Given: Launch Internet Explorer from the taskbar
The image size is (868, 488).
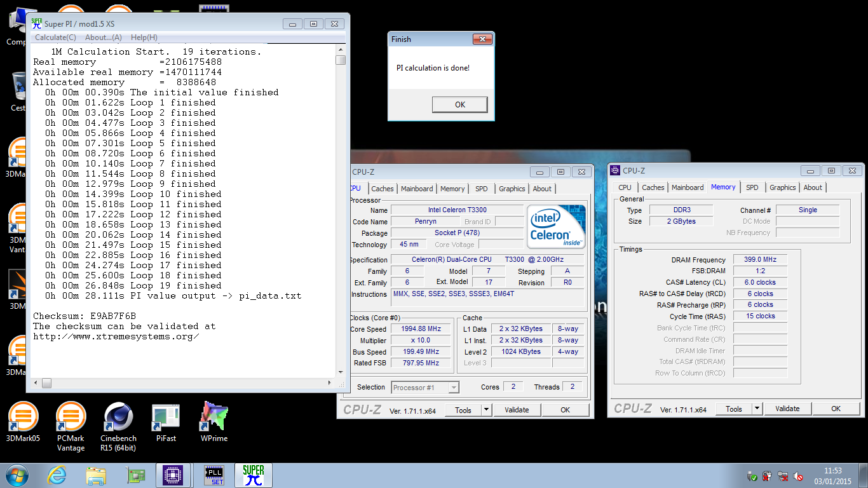Looking at the screenshot, I should pyautogui.click(x=57, y=475).
